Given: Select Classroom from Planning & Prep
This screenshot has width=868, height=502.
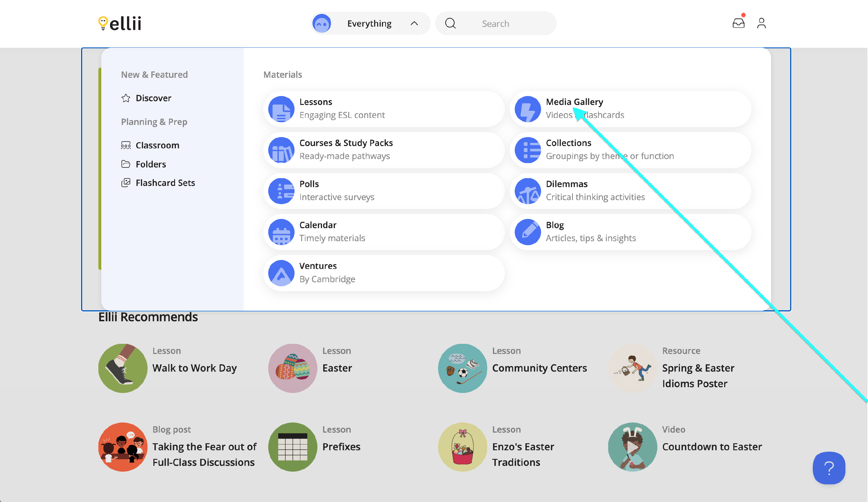Looking at the screenshot, I should pyautogui.click(x=157, y=145).
